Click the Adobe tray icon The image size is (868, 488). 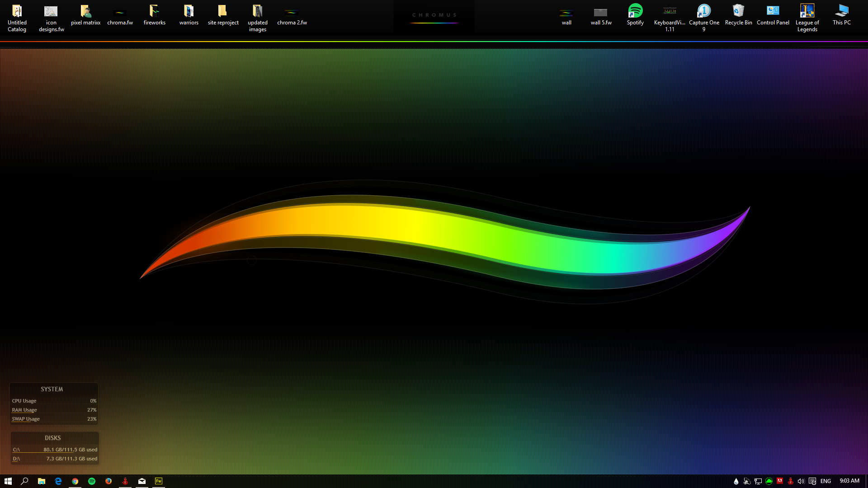(x=780, y=481)
